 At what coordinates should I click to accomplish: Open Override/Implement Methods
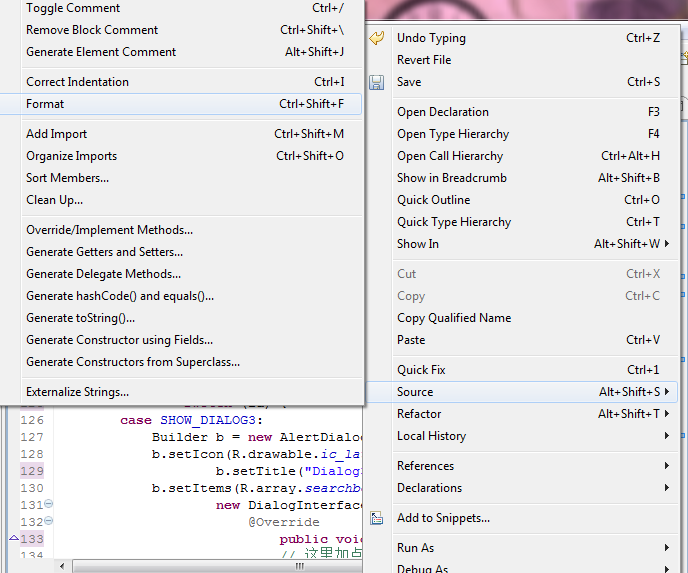coord(182,230)
